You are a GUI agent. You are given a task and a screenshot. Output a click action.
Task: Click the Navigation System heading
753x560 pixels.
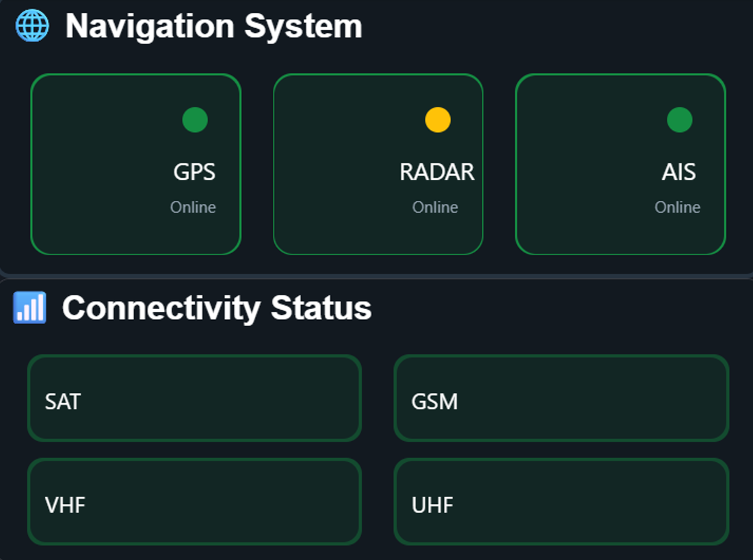pos(213,26)
